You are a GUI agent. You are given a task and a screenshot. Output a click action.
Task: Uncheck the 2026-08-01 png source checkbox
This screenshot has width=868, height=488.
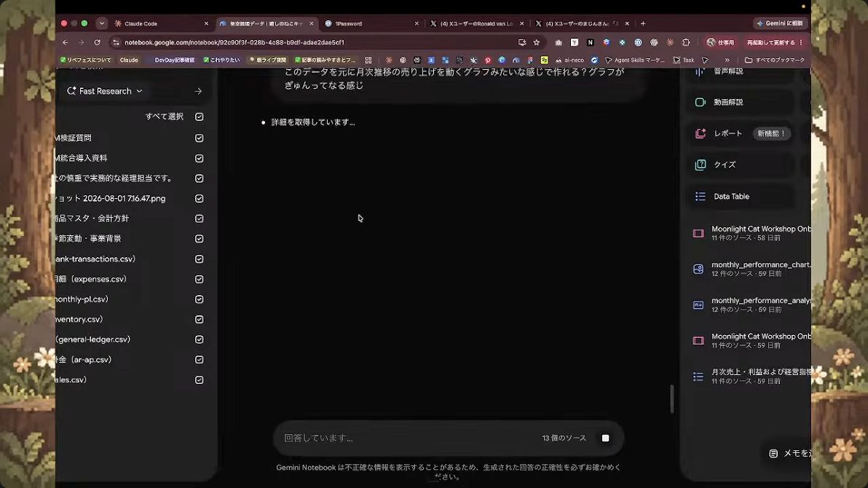pyautogui.click(x=200, y=198)
